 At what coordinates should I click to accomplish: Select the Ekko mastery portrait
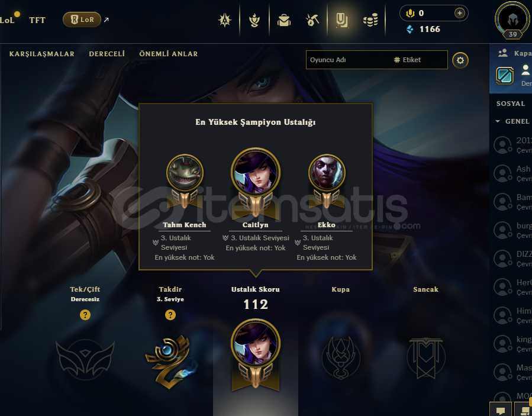327,173
